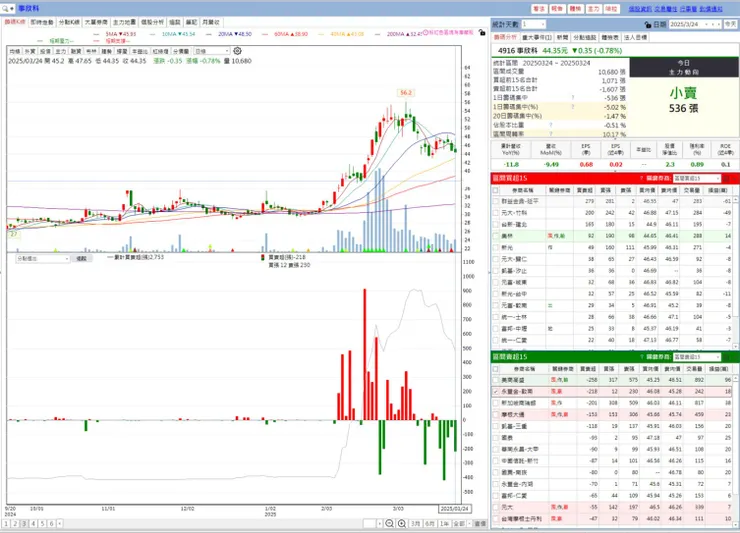The width and height of the screenshot is (740, 533).
Task: Zoom out the chart with the minus magnifier
Action: (x=389, y=523)
